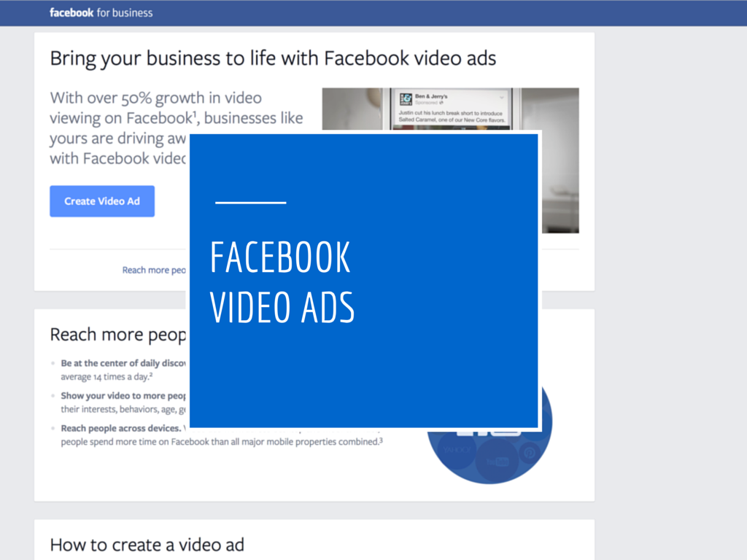This screenshot has height=560, width=747.
Task: Click the bullet 'Reach people across devices.'
Action: [121, 428]
